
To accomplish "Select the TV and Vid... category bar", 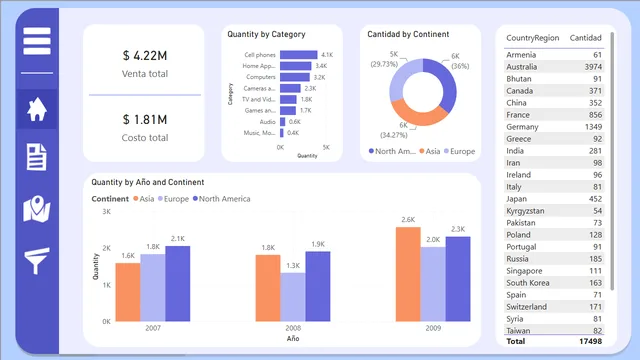I will [288, 99].
